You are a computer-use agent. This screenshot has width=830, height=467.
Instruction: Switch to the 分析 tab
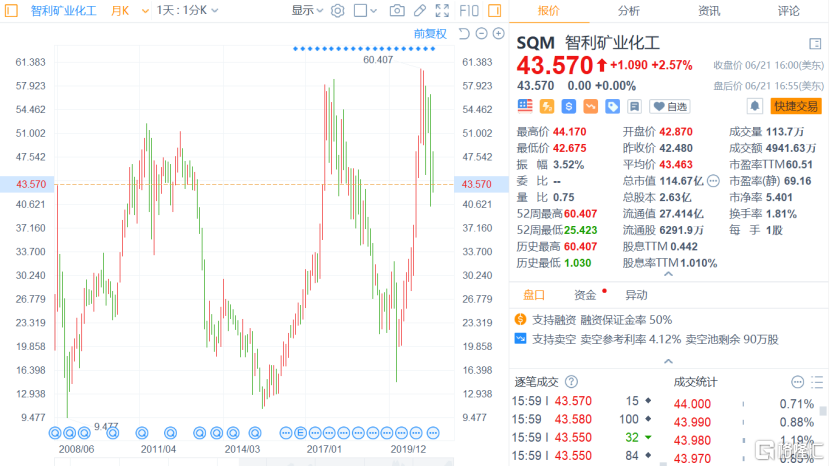[x=628, y=11]
